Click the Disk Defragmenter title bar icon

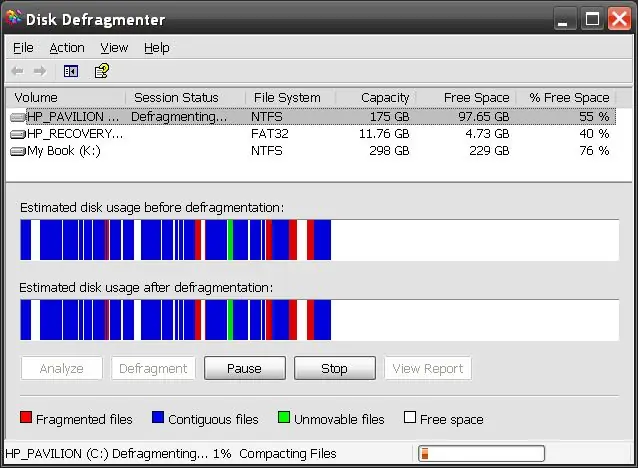click(x=14, y=18)
